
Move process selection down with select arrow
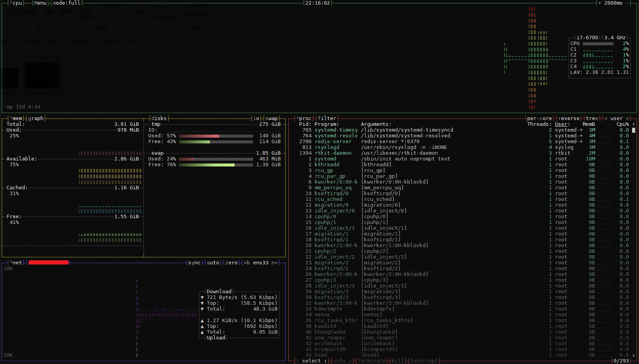(x=325, y=361)
